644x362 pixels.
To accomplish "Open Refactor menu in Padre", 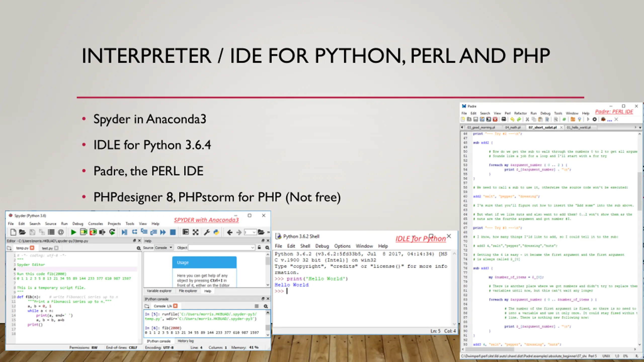I will click(520, 113).
